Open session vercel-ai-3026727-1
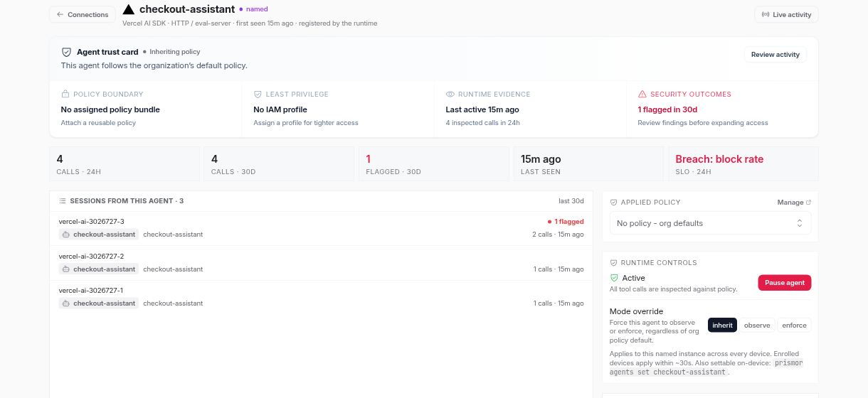868x398 pixels. pyautogui.click(x=321, y=297)
